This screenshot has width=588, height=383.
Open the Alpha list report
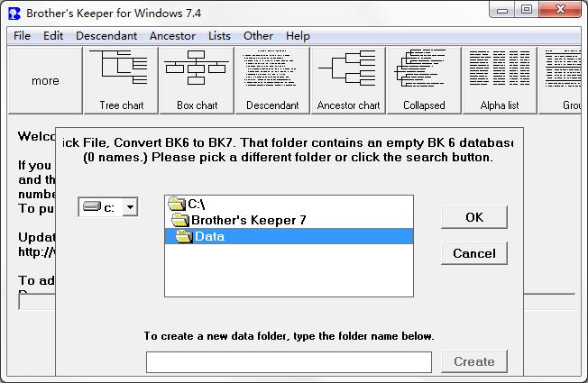coord(499,80)
